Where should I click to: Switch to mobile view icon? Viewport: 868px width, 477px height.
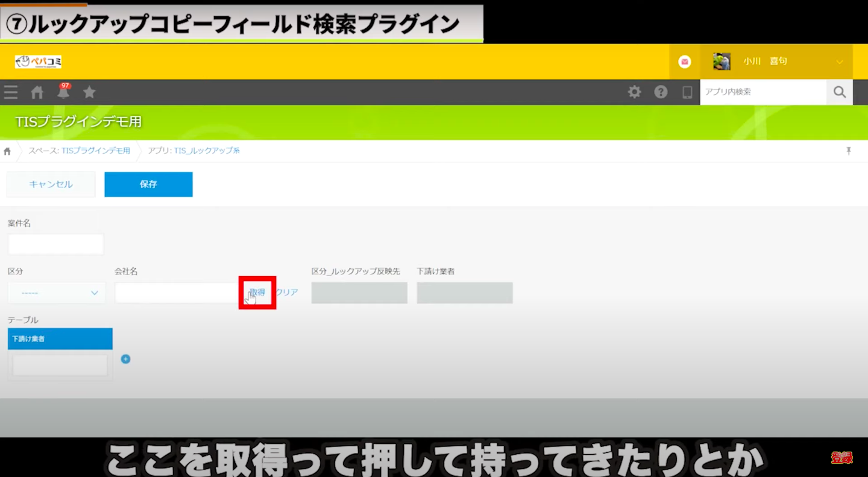point(687,92)
